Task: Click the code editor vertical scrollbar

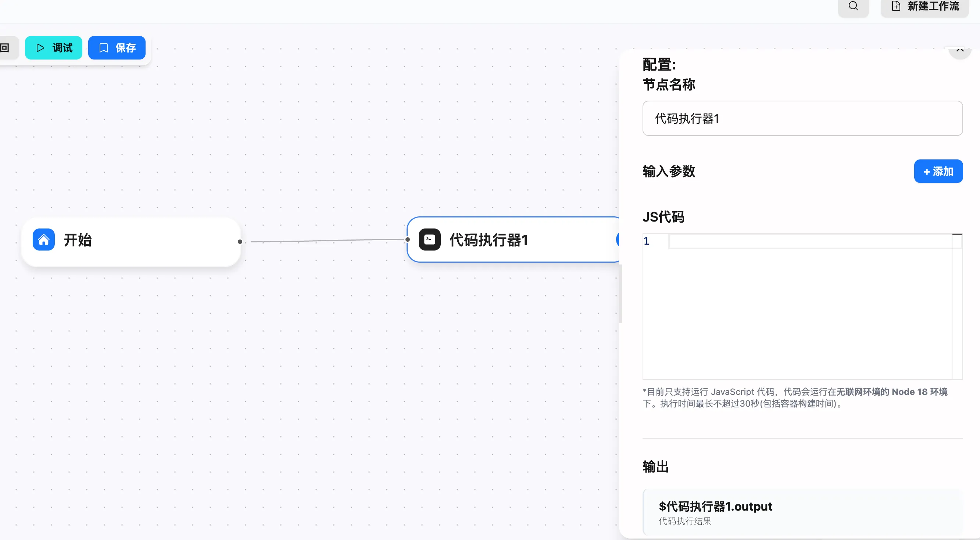Action: click(957, 306)
